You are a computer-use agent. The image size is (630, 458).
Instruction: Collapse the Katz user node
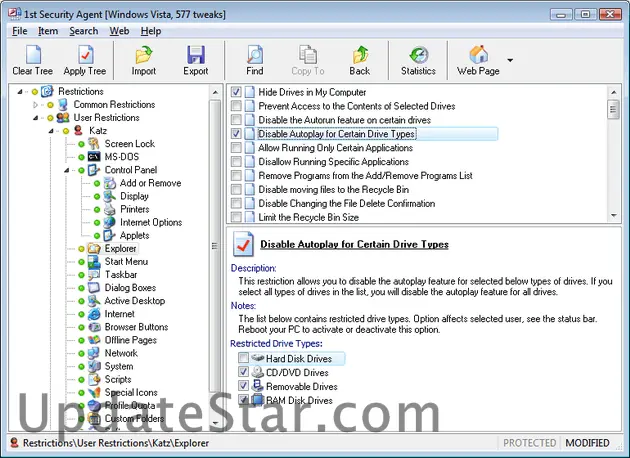point(51,131)
